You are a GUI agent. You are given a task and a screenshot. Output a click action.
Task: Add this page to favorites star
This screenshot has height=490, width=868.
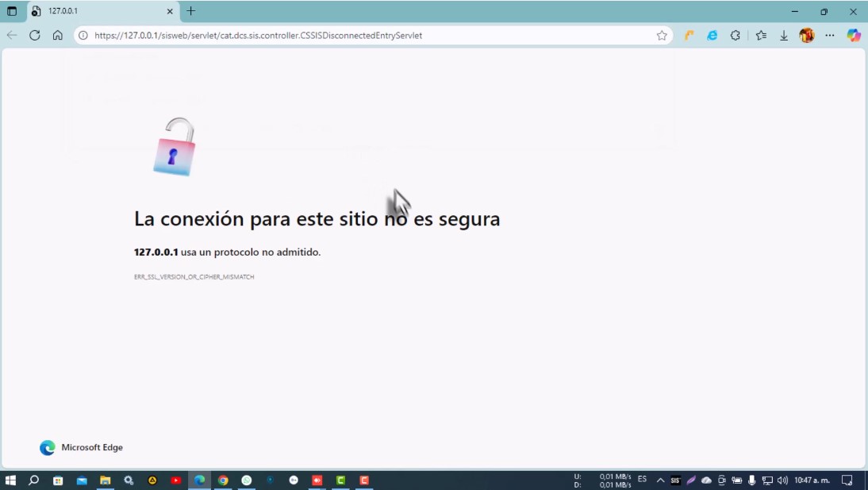[662, 35]
